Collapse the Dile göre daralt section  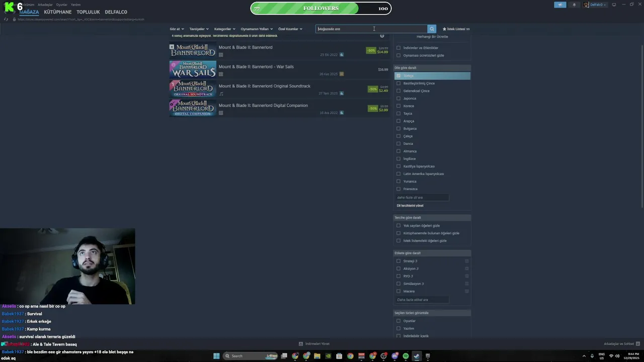pos(432,68)
